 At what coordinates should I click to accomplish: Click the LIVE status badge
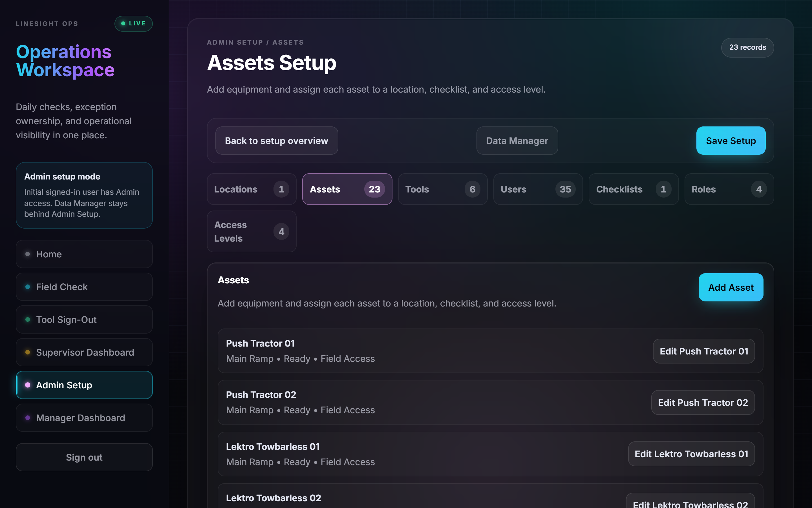pos(134,23)
